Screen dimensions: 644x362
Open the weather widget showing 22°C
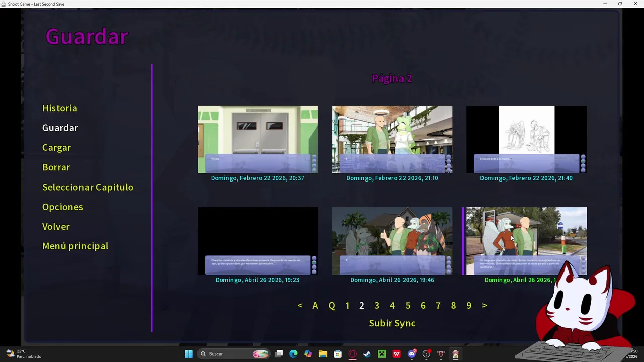click(24, 354)
